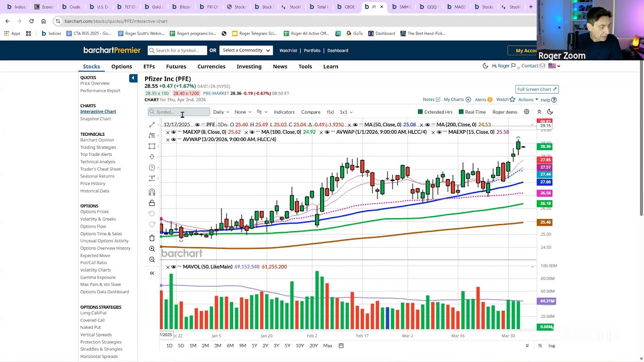Click the chart Symbol input field
The width and height of the screenshot is (644, 362).
(x=179, y=112)
